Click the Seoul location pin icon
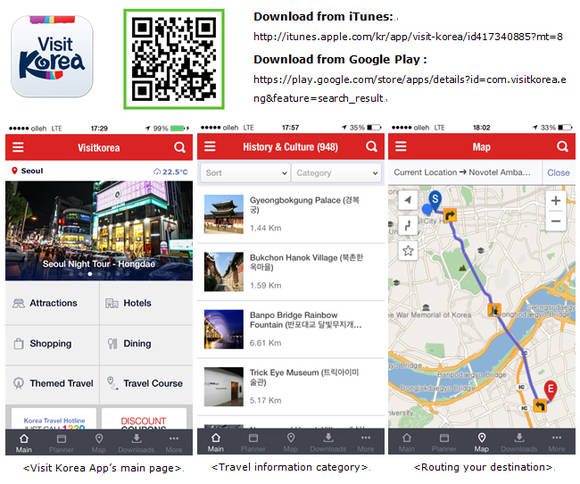The height and width of the screenshot is (484, 580). (x=14, y=171)
